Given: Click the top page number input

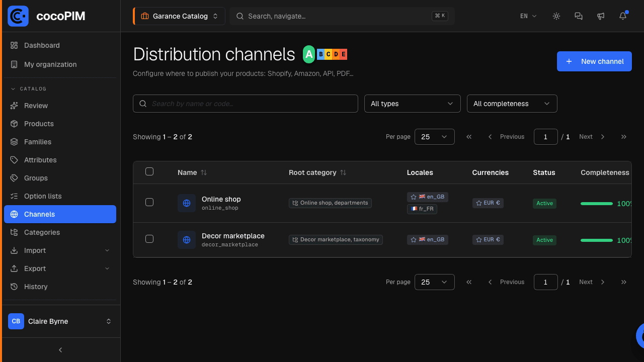Looking at the screenshot, I should click(545, 137).
